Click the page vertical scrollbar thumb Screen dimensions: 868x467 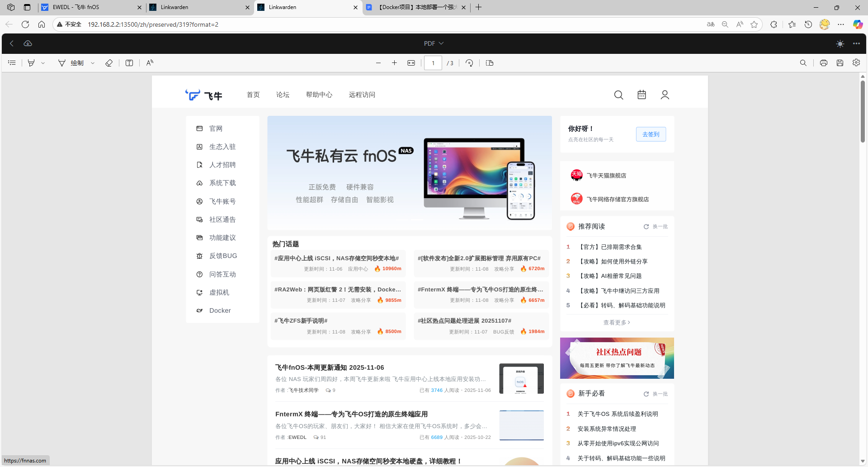tap(863, 112)
